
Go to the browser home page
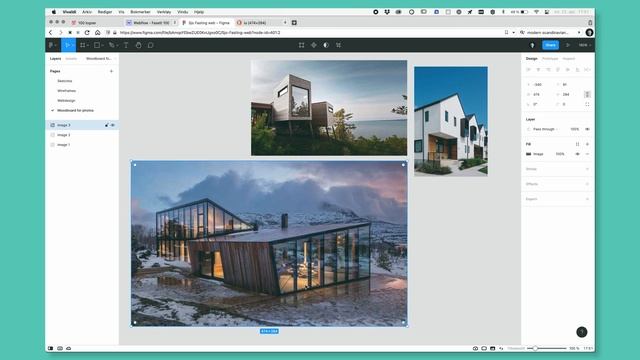[x=98, y=32]
